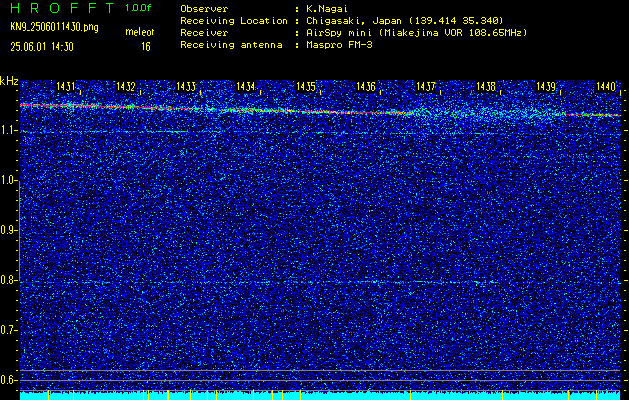Viewport: 629px width, 400px height.
Task: Click the 0.6 frequency axis label
Action: coord(8,380)
